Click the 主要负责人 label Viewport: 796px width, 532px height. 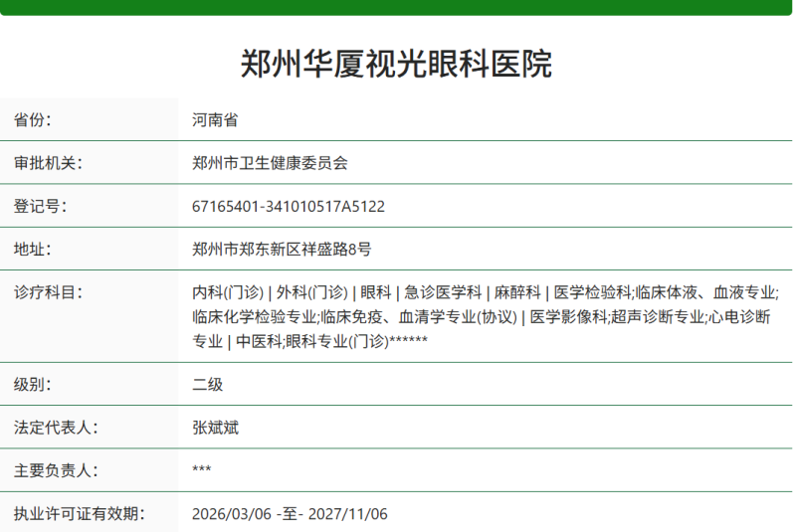[56, 470]
